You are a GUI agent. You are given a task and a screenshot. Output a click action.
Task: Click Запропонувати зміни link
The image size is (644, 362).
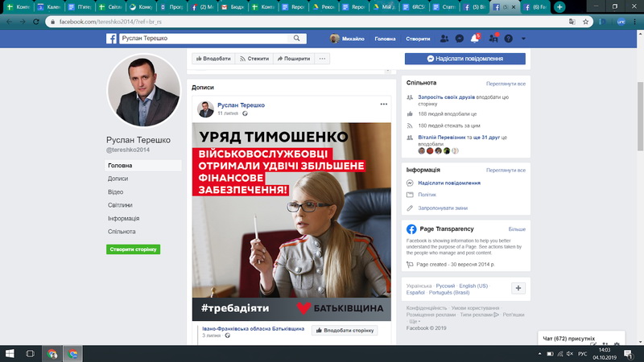point(443,208)
